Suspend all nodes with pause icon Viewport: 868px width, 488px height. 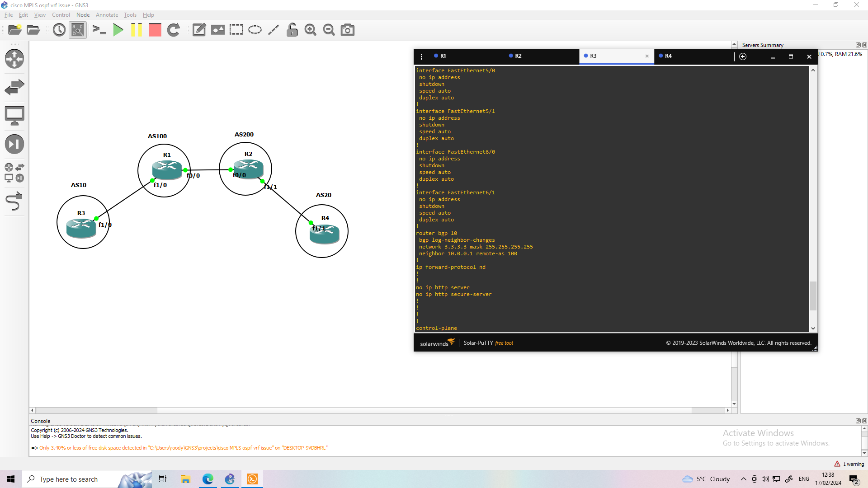coord(137,30)
